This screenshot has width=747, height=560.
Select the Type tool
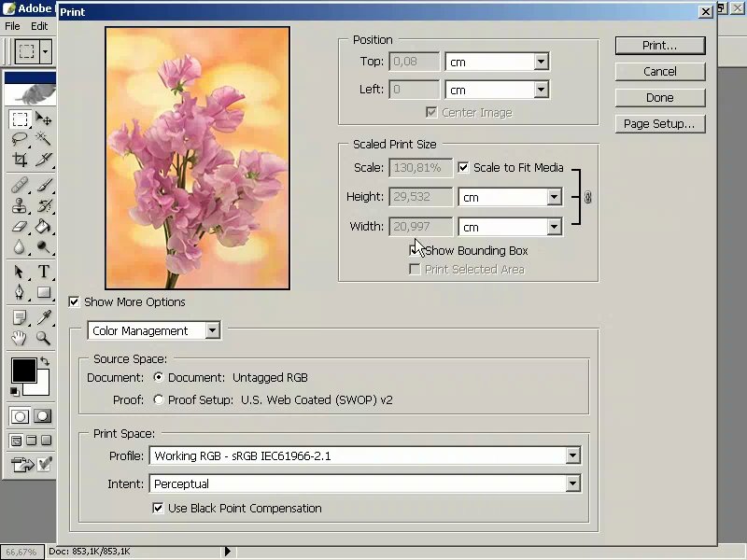point(43,272)
